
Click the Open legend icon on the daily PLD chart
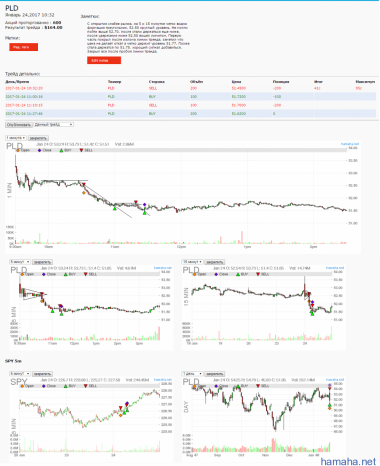194,386
